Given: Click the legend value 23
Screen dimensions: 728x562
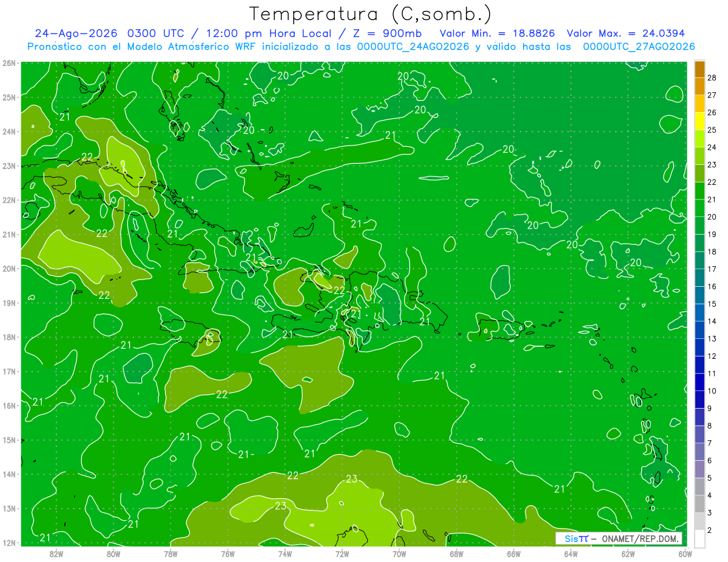Looking at the screenshot, I should click(712, 165).
